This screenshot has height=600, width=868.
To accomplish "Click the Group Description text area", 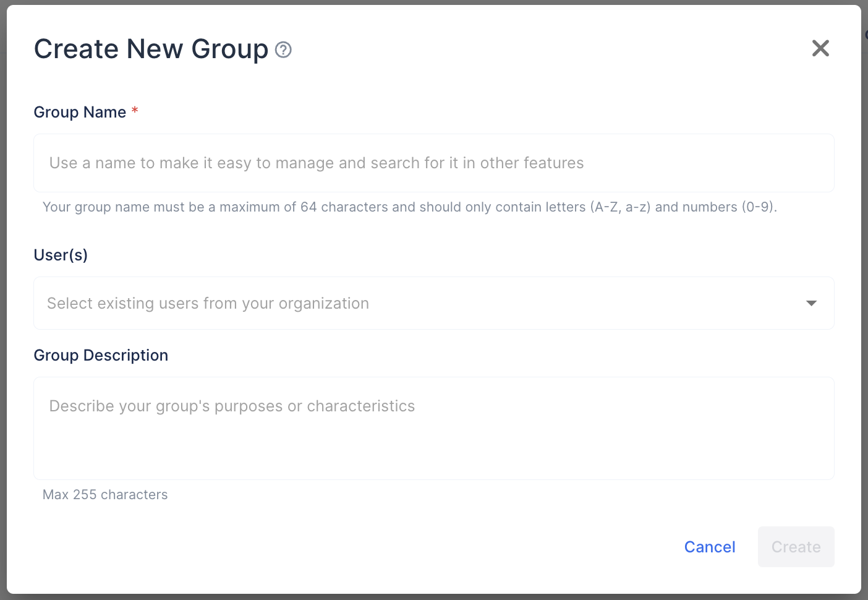I will pos(433,428).
